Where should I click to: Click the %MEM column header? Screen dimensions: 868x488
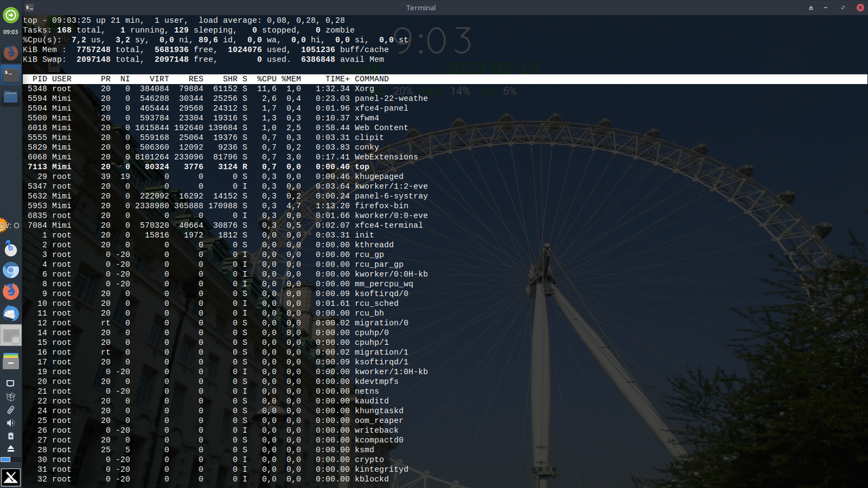[291, 79]
